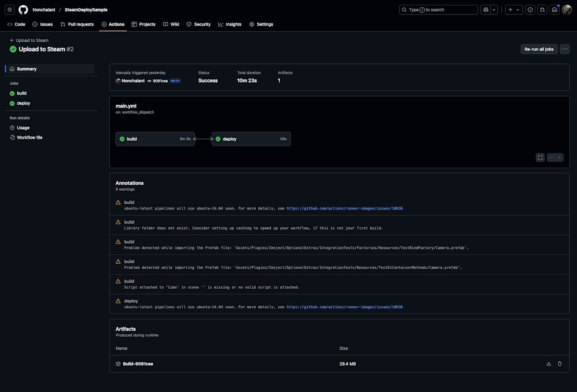Click the Nonchalant actor name in summary
Image resolution: width=577 pixels, height=392 pixels.
click(x=133, y=81)
